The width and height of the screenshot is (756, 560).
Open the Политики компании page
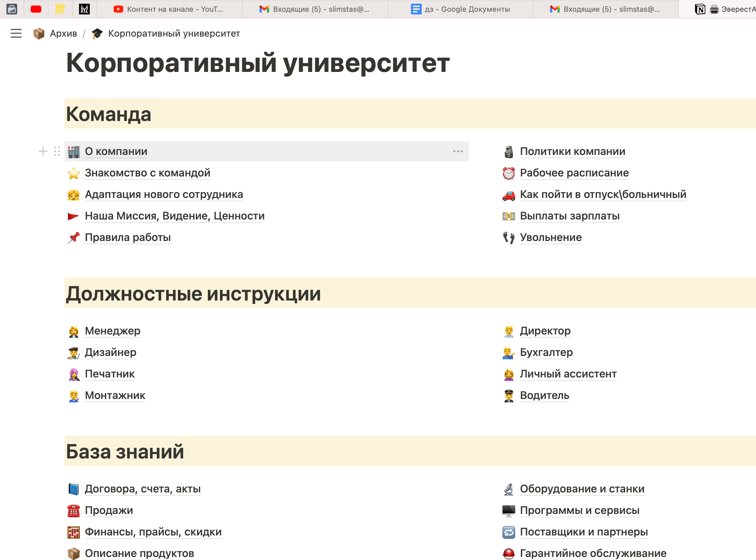pyautogui.click(x=572, y=151)
